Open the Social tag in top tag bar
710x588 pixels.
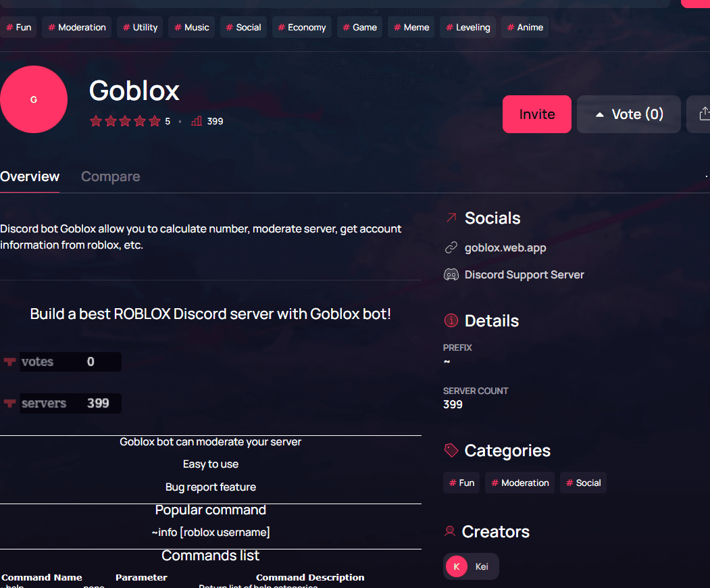coord(243,27)
